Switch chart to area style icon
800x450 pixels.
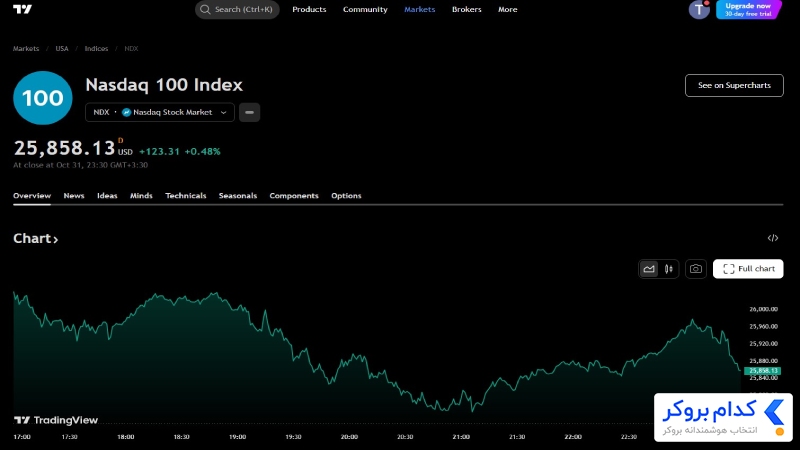pyautogui.click(x=649, y=269)
